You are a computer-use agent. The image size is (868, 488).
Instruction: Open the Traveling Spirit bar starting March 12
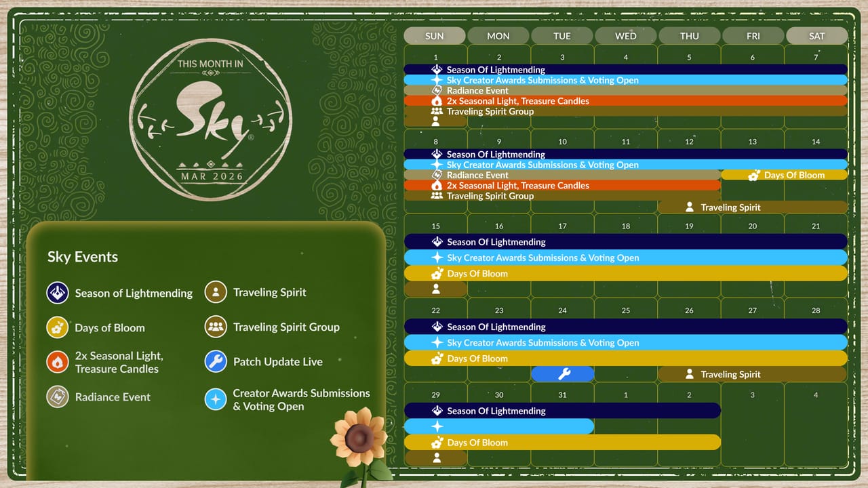tap(753, 207)
